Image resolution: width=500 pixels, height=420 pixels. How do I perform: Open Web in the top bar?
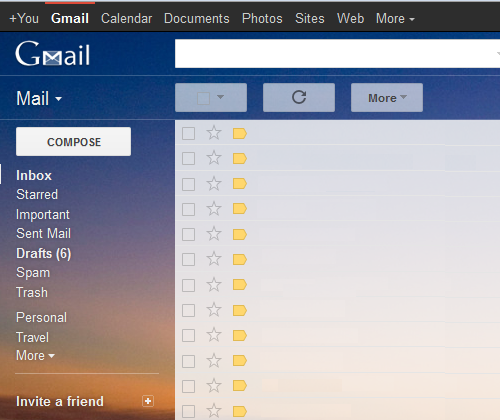pos(350,19)
